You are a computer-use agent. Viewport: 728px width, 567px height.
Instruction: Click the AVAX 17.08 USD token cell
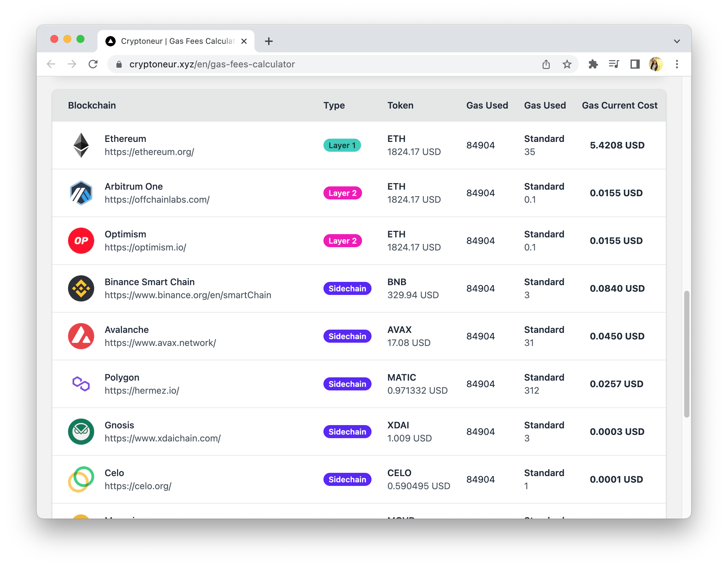409,336
